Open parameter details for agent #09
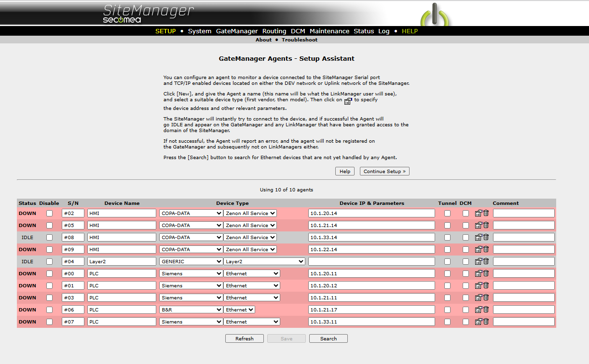Screen dimensions: 589x364 pyautogui.click(x=479, y=249)
